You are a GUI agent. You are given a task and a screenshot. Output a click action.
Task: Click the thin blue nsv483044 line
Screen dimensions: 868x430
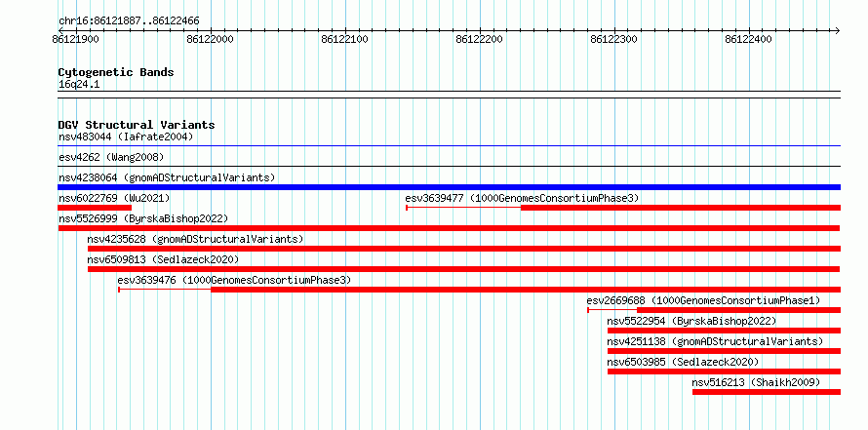[449, 146]
